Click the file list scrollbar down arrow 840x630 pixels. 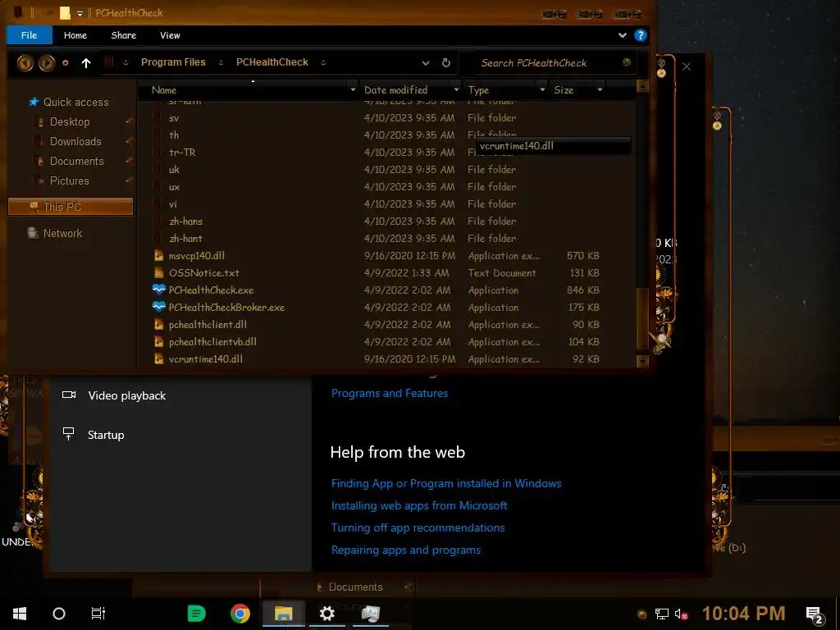(642, 361)
